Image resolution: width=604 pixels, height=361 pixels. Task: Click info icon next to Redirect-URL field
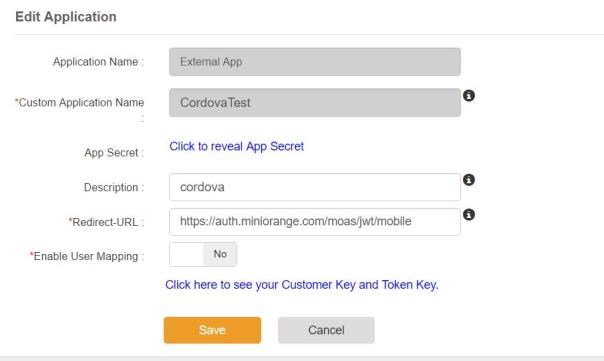468,215
